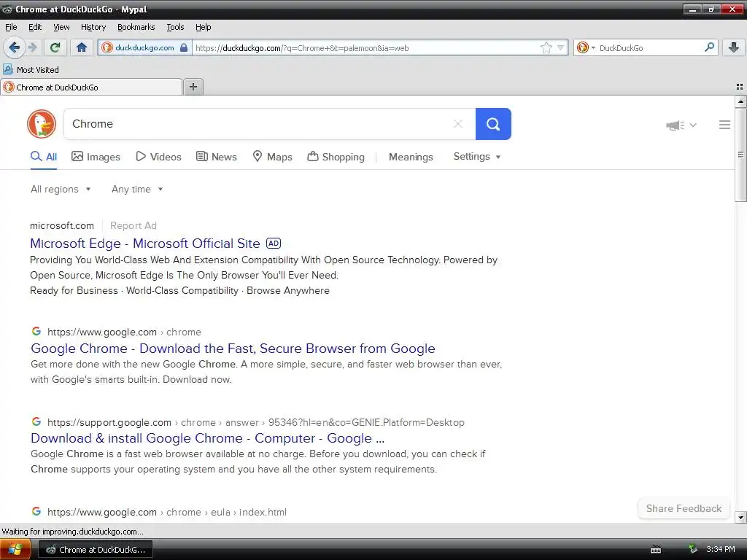Open the History menu
The image size is (747, 560).
(93, 27)
